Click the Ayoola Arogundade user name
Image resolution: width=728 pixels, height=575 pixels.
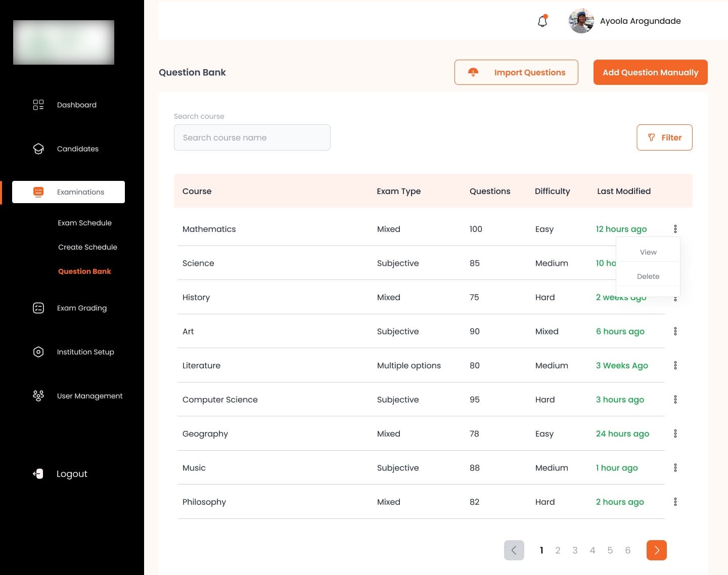click(640, 21)
